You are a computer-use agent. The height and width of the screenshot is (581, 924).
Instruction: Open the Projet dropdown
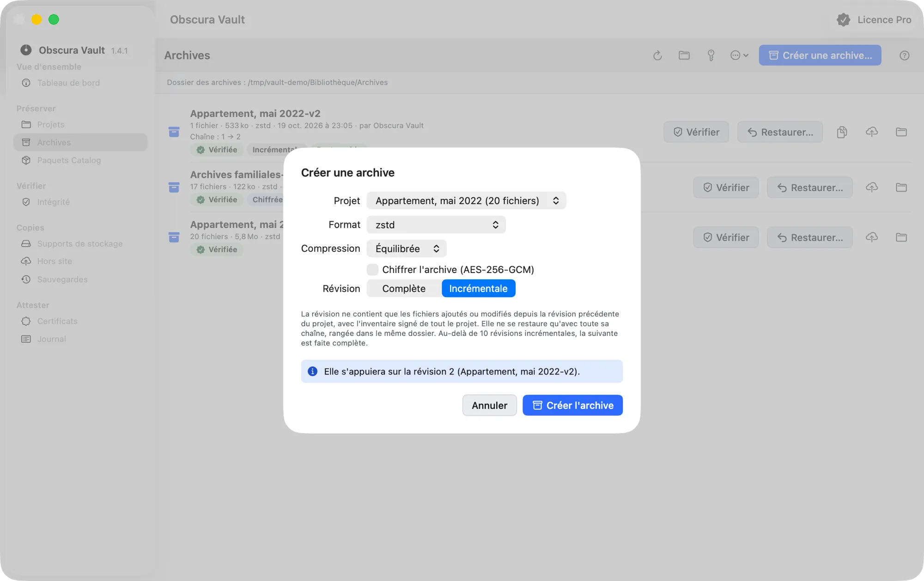click(x=466, y=201)
